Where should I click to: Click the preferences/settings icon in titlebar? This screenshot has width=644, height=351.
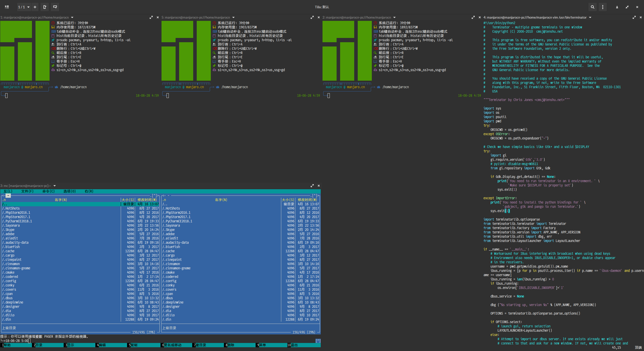click(602, 7)
